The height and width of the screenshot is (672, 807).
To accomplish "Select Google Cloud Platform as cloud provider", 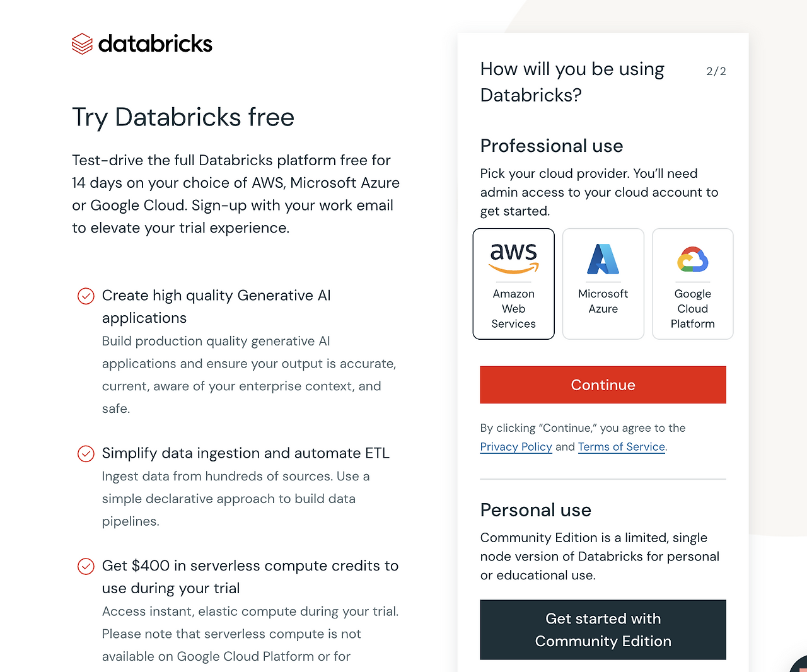I will pyautogui.click(x=692, y=284).
